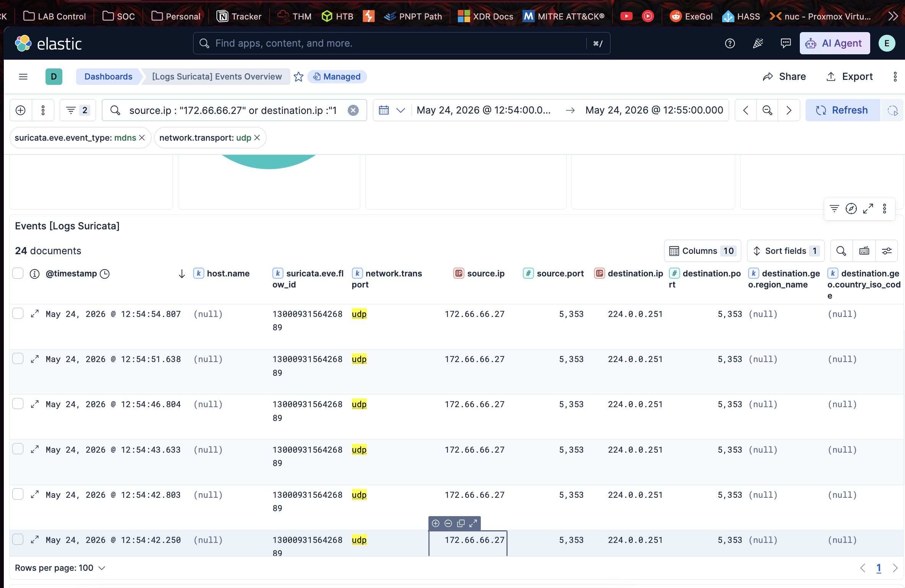
Task: Refresh the dashboard query
Action: point(843,110)
